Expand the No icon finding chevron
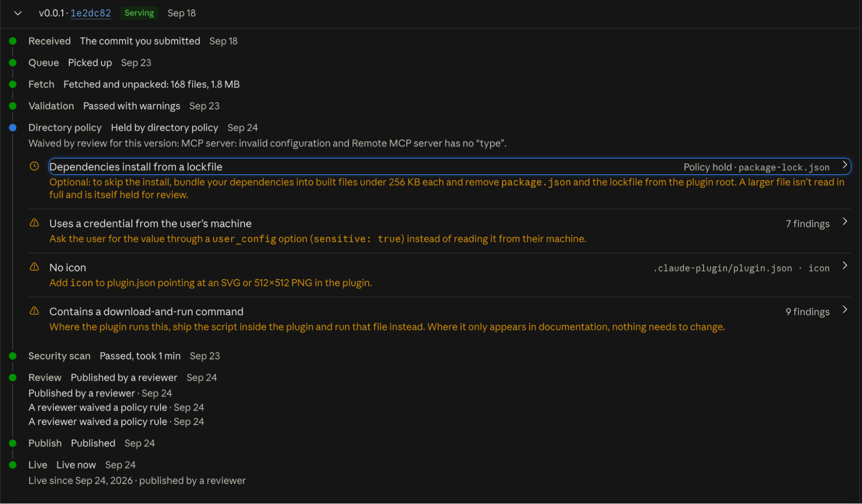This screenshot has height=504, width=862. 845,266
